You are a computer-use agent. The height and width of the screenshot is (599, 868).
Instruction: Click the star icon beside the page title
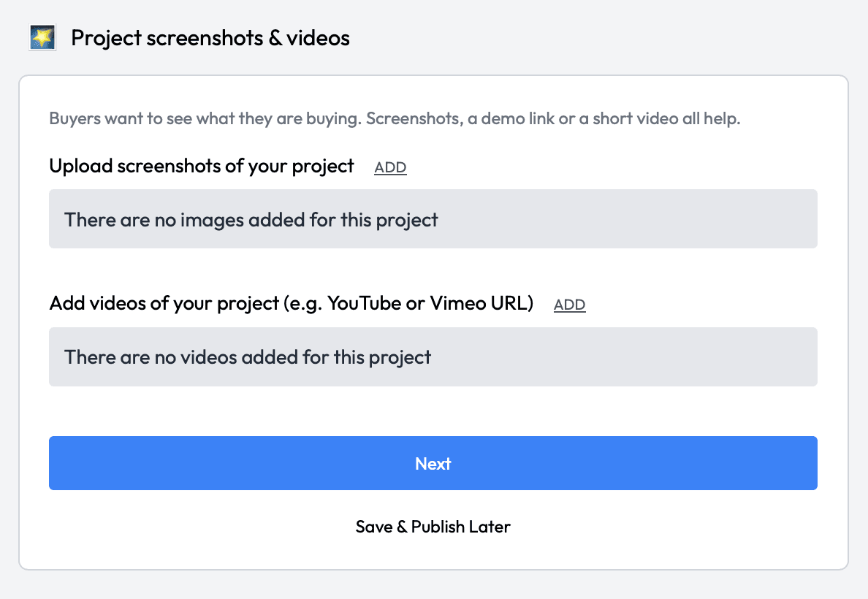coord(42,38)
